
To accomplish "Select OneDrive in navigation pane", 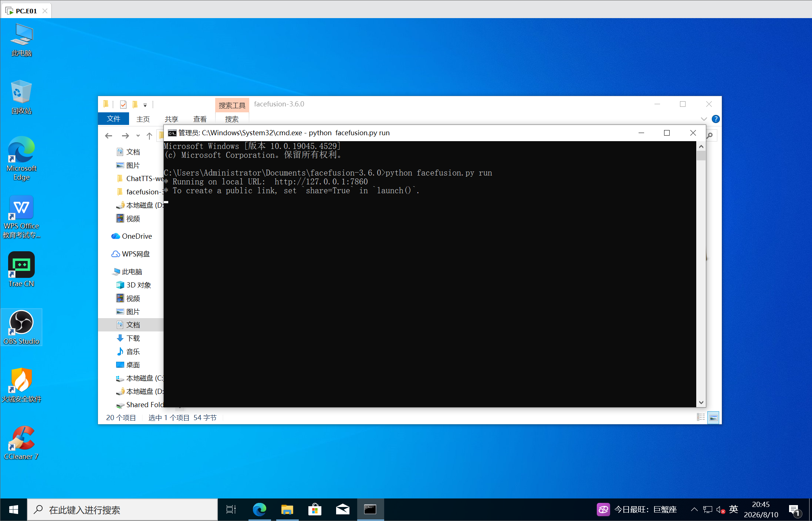I will pos(132,236).
